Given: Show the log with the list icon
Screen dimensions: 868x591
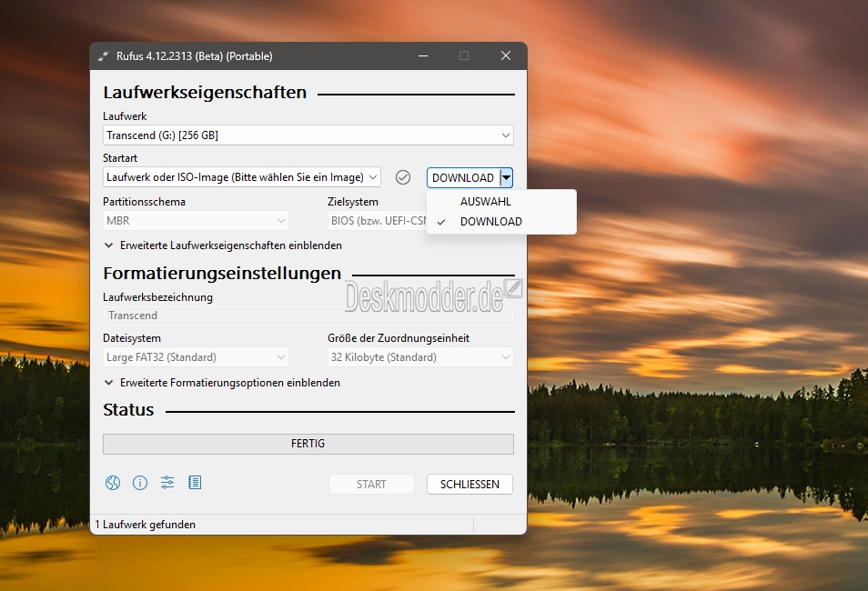Looking at the screenshot, I should click(194, 483).
